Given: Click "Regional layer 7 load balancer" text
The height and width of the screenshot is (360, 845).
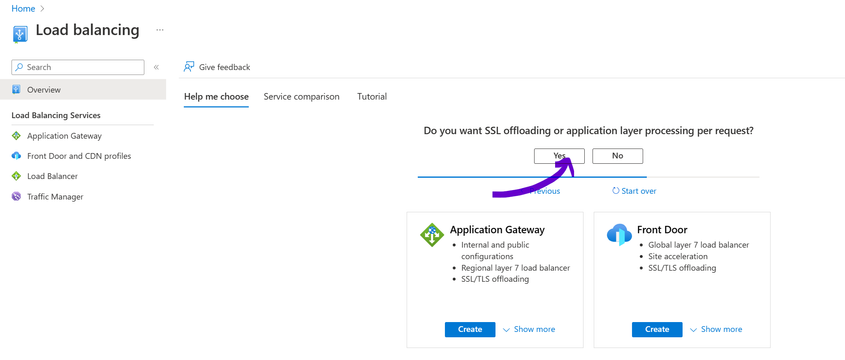Looking at the screenshot, I should click(x=516, y=268).
